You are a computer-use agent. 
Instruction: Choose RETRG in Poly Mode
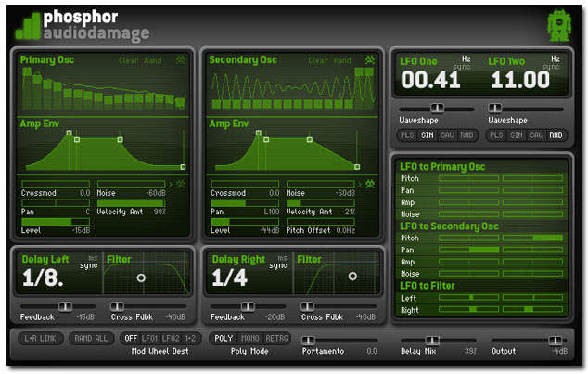point(276,339)
